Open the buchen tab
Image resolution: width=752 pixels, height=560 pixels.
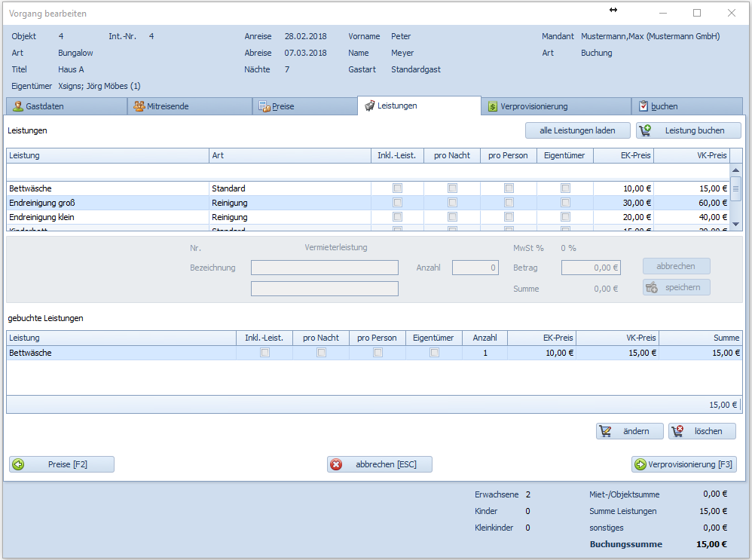[x=687, y=106]
